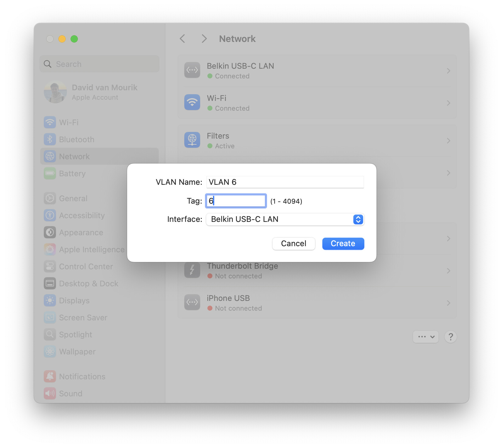This screenshot has width=503, height=448.
Task: Click the Filters globe icon
Action: tap(192, 140)
